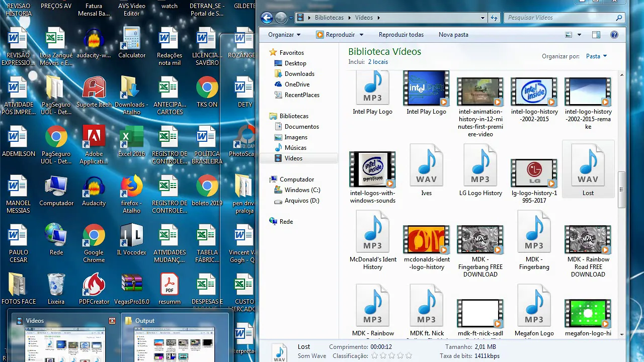The height and width of the screenshot is (362, 644).
Task: Set rating with the first Classificação star
Action: (x=374, y=356)
